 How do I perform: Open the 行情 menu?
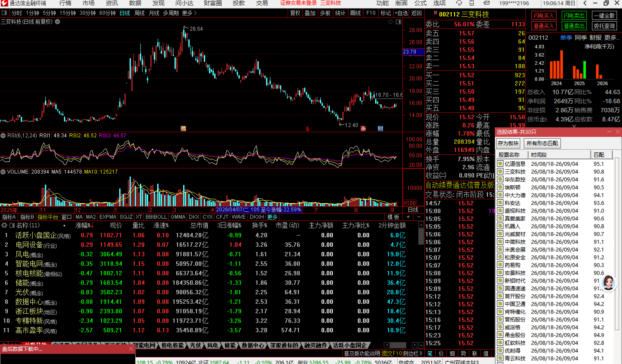tap(65, 3)
